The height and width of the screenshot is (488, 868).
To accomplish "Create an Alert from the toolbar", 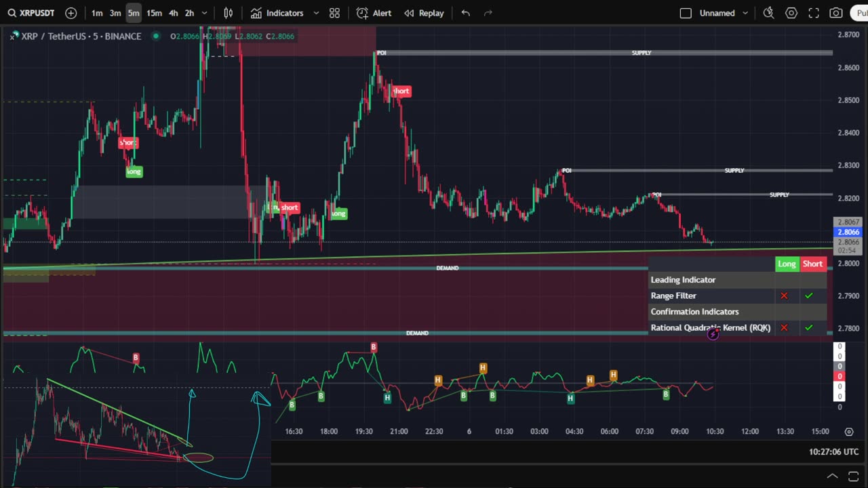I will pos(374,13).
